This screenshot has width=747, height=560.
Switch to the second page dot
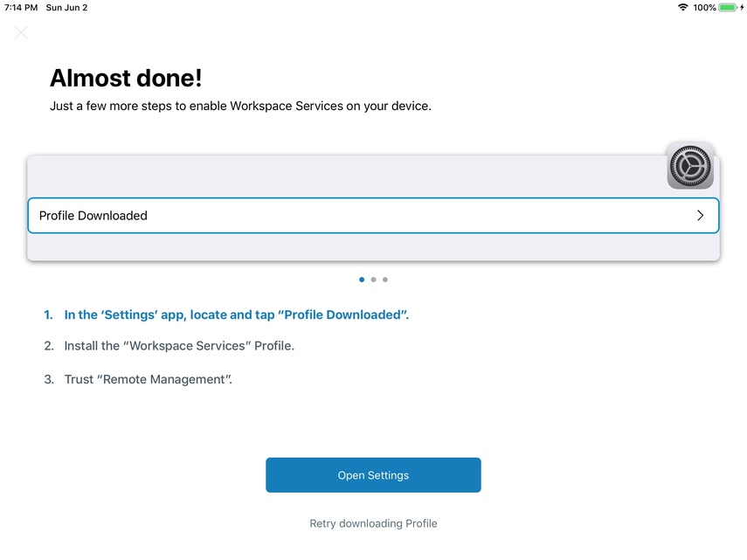[x=373, y=280]
